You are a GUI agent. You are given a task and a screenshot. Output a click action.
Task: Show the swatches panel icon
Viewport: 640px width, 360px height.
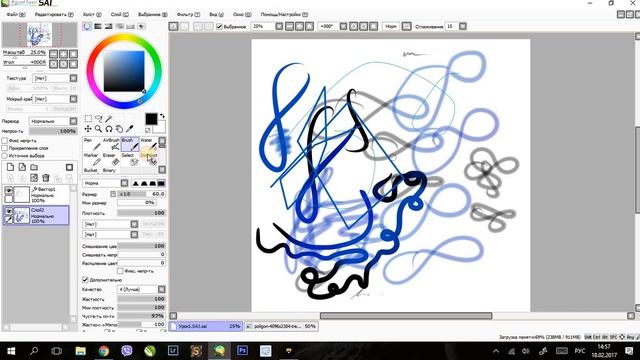click(130, 26)
